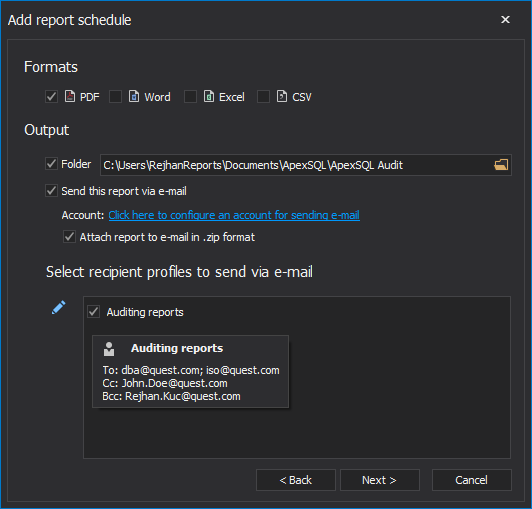
Task: Return with the Back button
Action: [296, 480]
